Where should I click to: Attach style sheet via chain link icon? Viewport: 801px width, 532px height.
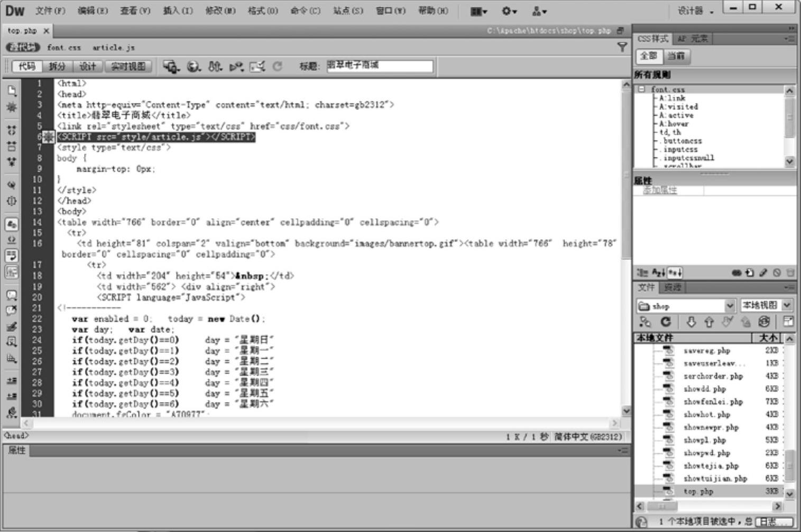click(x=736, y=273)
